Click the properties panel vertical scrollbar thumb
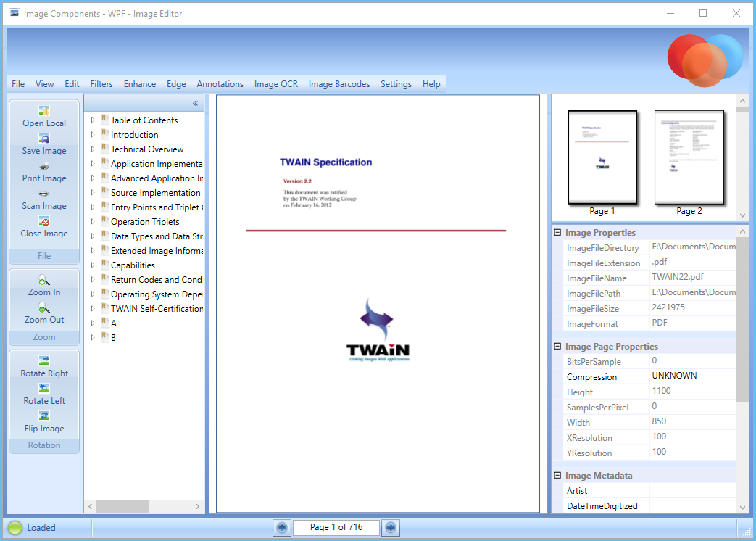Screen dimensions: 756x541 742,318
